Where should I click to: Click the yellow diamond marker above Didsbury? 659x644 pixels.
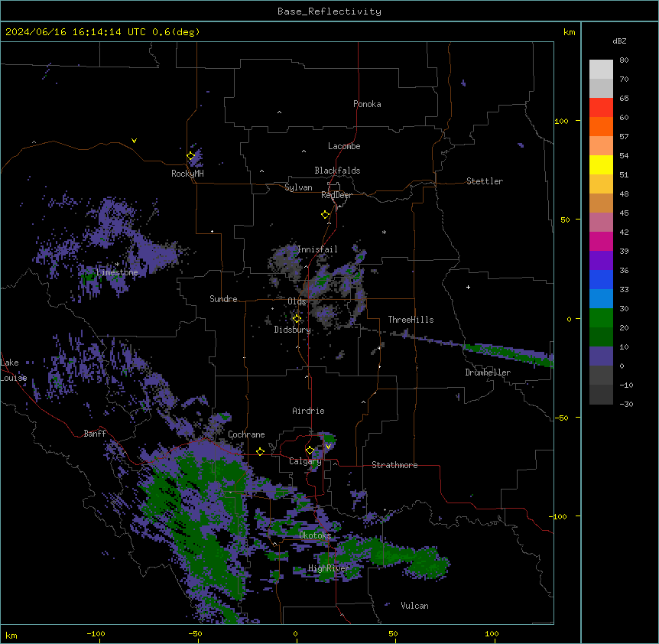[x=297, y=319]
